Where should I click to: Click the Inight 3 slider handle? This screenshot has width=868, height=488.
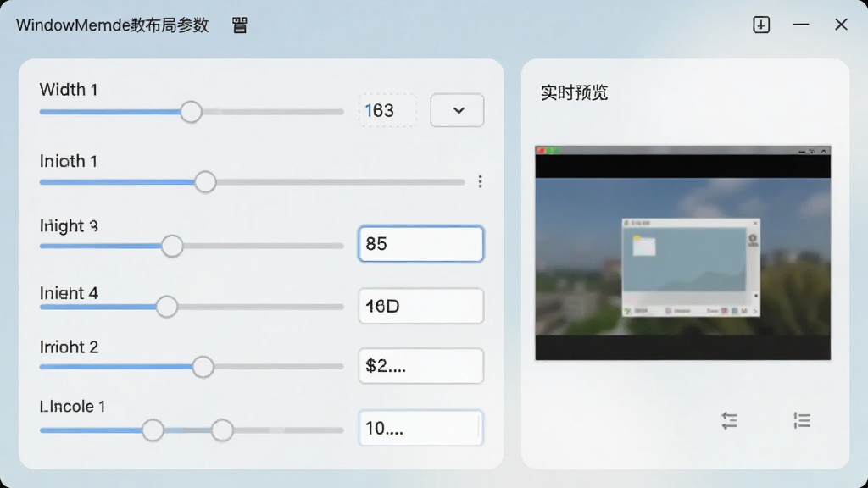172,247
